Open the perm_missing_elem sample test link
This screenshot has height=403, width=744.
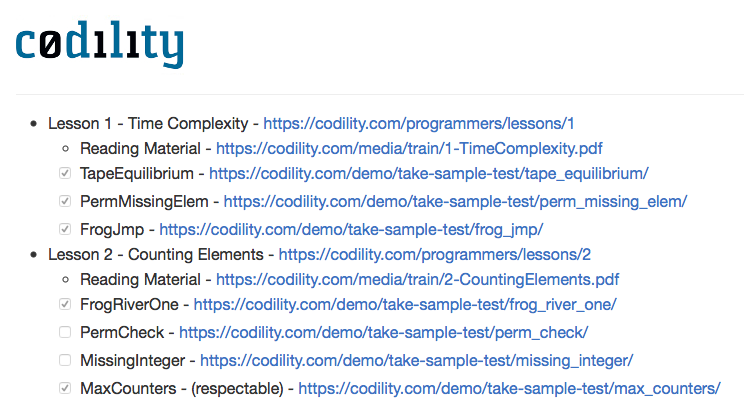pyautogui.click(x=455, y=202)
